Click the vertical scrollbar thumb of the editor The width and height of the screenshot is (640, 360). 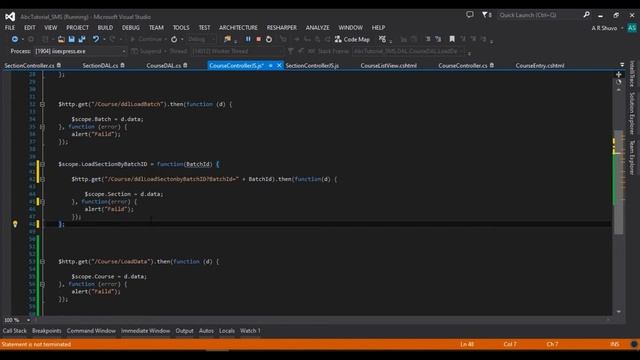pyautogui.click(x=619, y=182)
